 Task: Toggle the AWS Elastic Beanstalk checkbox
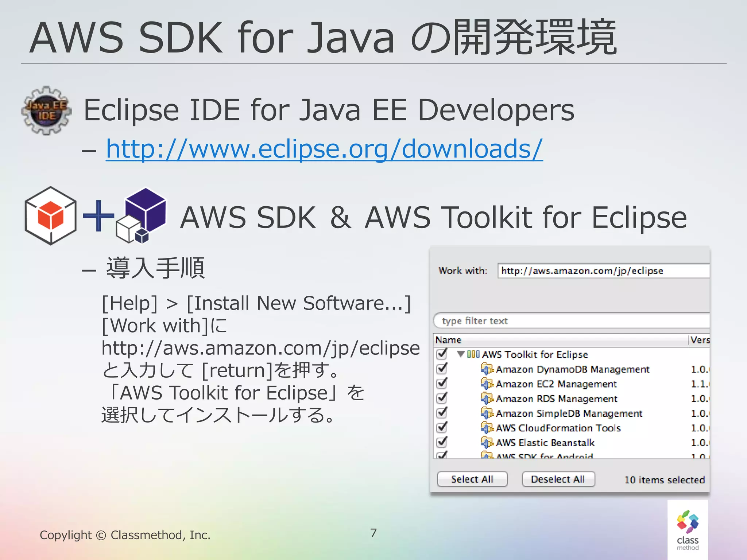point(442,442)
